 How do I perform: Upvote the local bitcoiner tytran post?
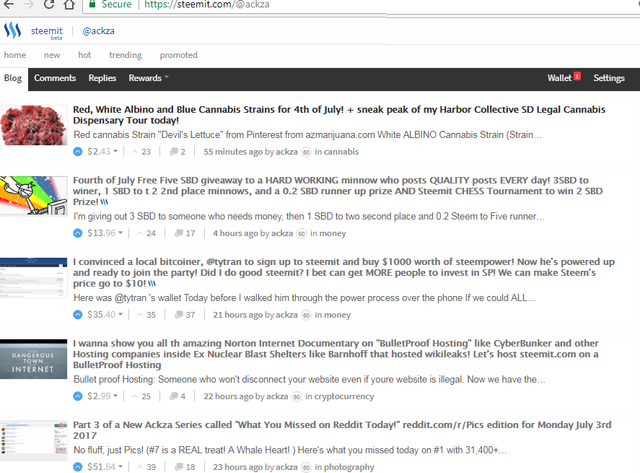click(x=78, y=315)
